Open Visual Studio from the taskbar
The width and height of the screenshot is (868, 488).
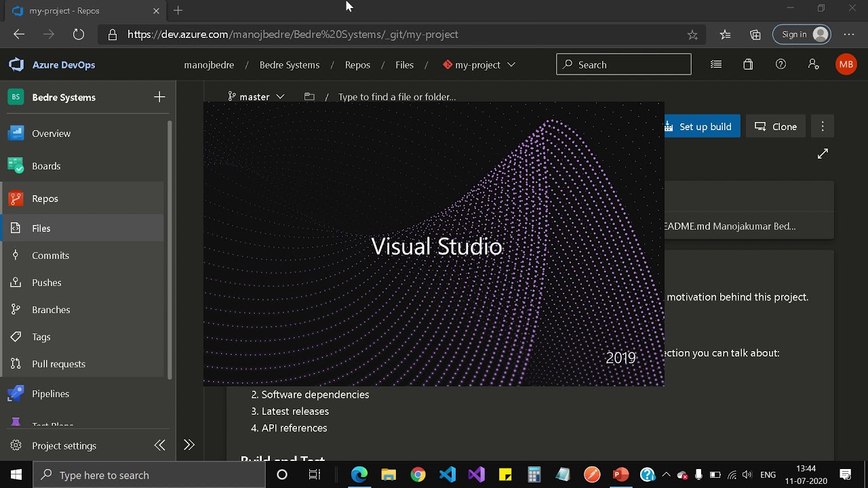476,475
